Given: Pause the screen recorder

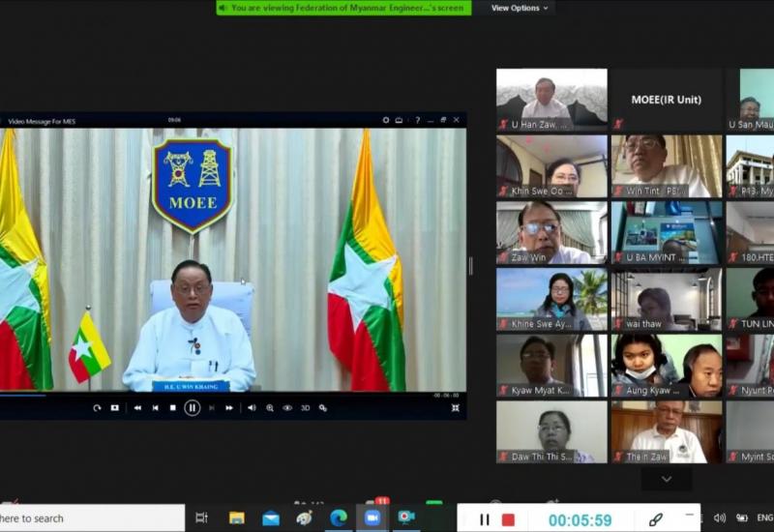Looking at the screenshot, I should 485,519.
